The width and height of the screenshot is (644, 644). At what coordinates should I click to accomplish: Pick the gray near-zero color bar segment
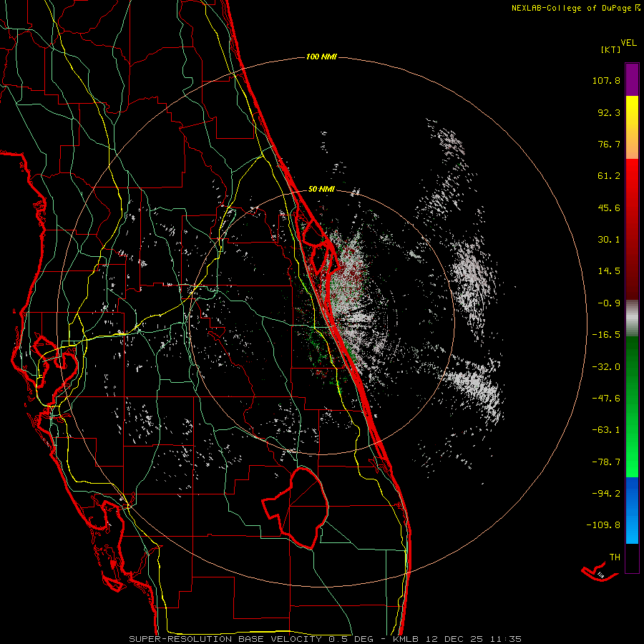(632, 318)
